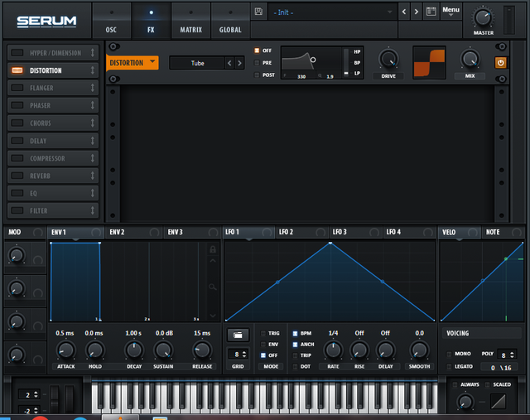Image resolution: width=530 pixels, height=420 pixels.
Task: Enable the Flanger effect in rack
Action: coord(17,88)
